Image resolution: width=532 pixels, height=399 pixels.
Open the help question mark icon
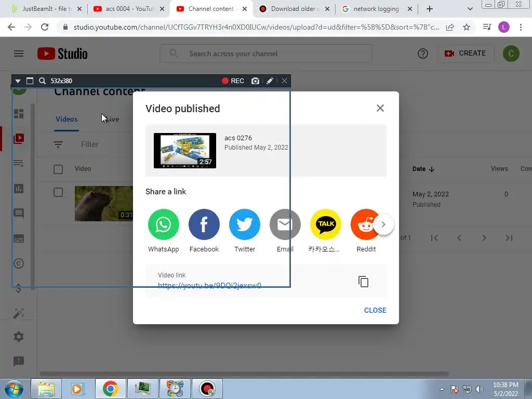pos(423,54)
